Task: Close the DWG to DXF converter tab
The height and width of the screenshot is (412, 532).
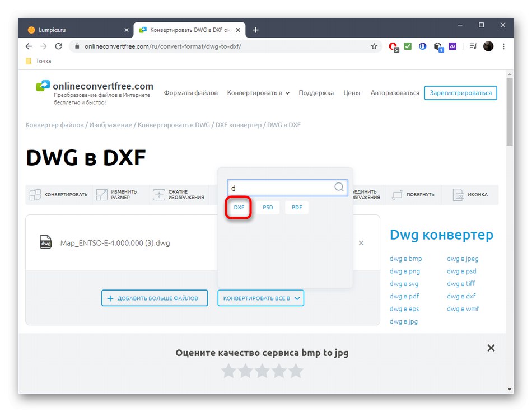Action: [238, 30]
